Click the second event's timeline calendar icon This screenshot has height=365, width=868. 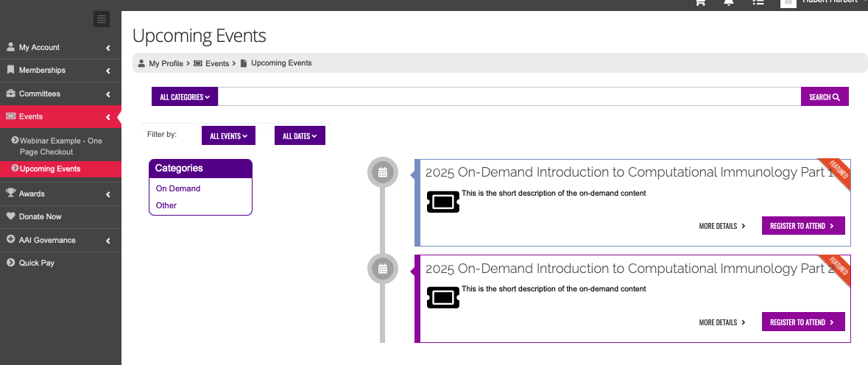click(x=382, y=269)
